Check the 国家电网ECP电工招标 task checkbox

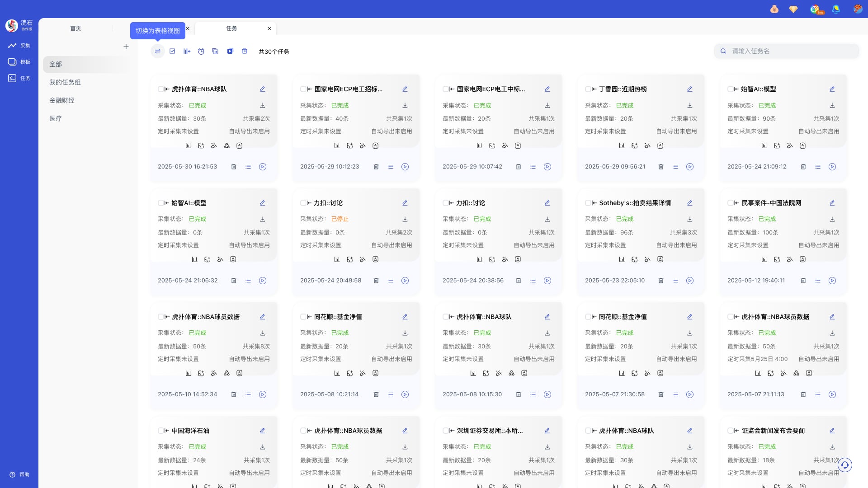(303, 89)
